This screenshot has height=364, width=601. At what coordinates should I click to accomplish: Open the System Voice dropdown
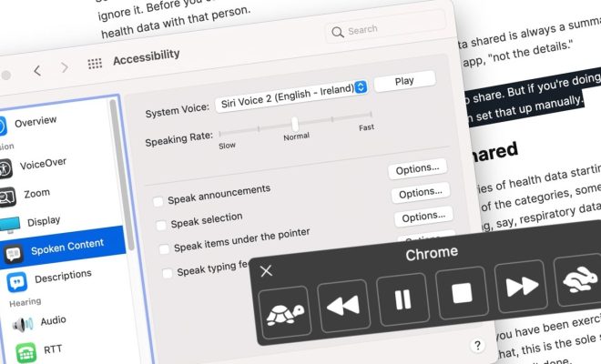tap(291, 96)
